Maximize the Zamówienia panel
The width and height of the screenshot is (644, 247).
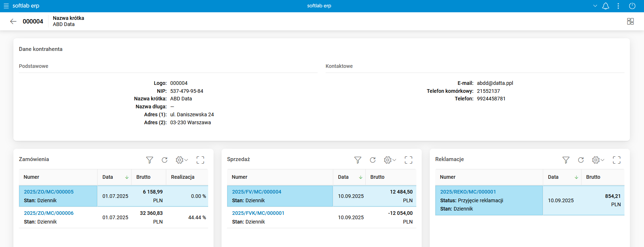coord(200,160)
